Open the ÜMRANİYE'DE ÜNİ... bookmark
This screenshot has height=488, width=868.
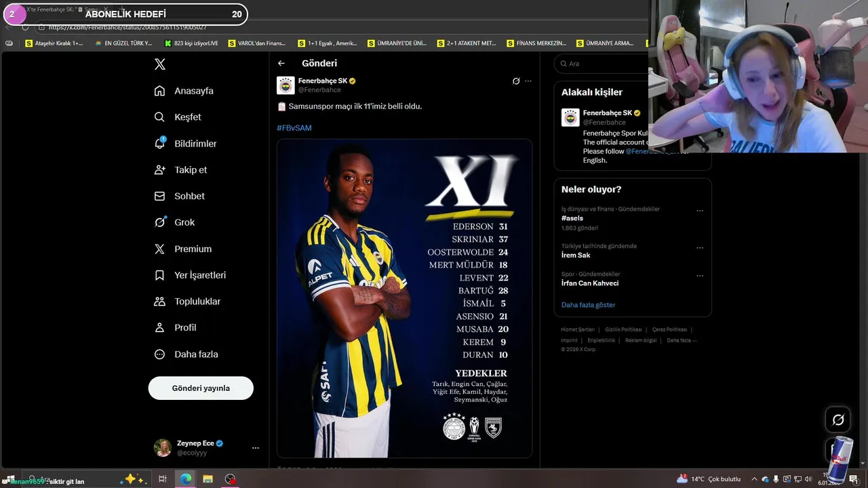(x=397, y=43)
